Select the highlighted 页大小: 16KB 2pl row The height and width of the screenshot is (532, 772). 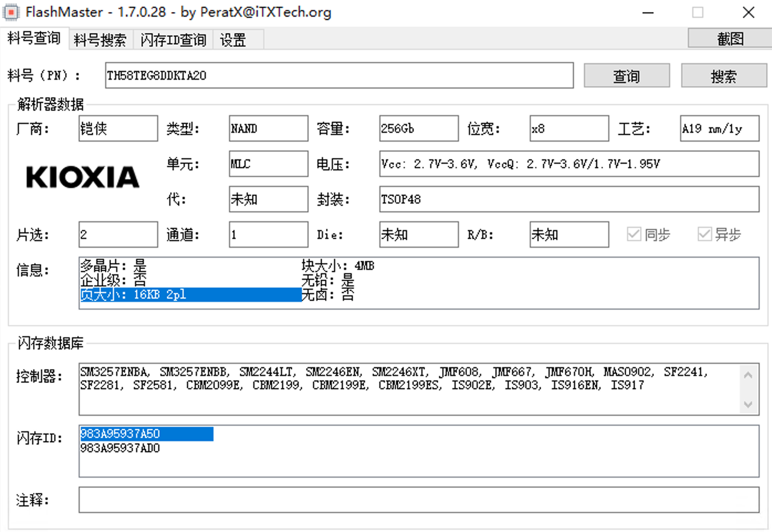pyautogui.click(x=191, y=294)
